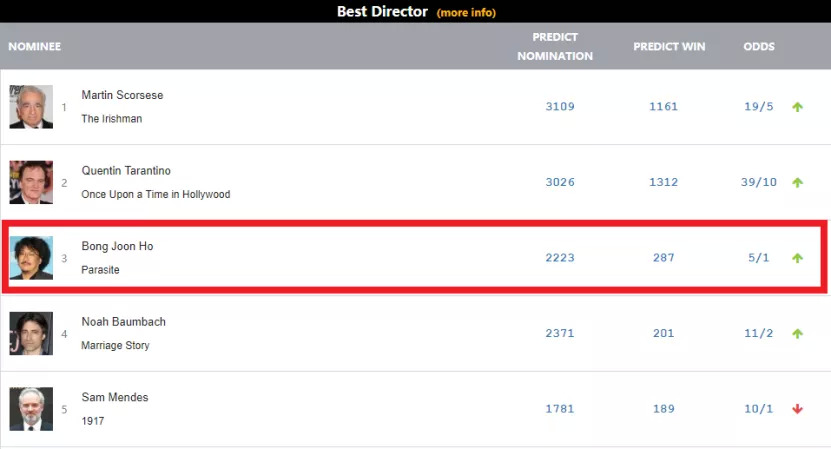Screen dimensions: 831x449
Task: Click the Martin Scorsese nominee name
Action: tap(122, 95)
